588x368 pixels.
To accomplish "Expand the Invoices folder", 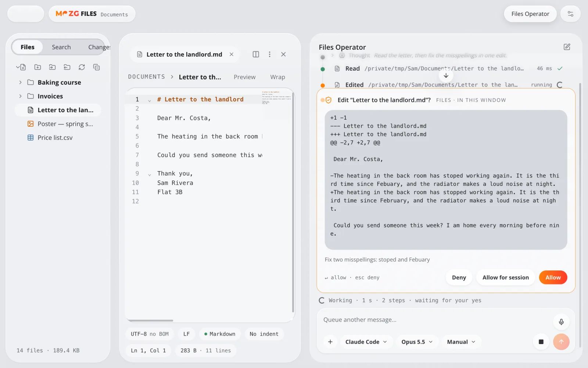I will tap(20, 96).
